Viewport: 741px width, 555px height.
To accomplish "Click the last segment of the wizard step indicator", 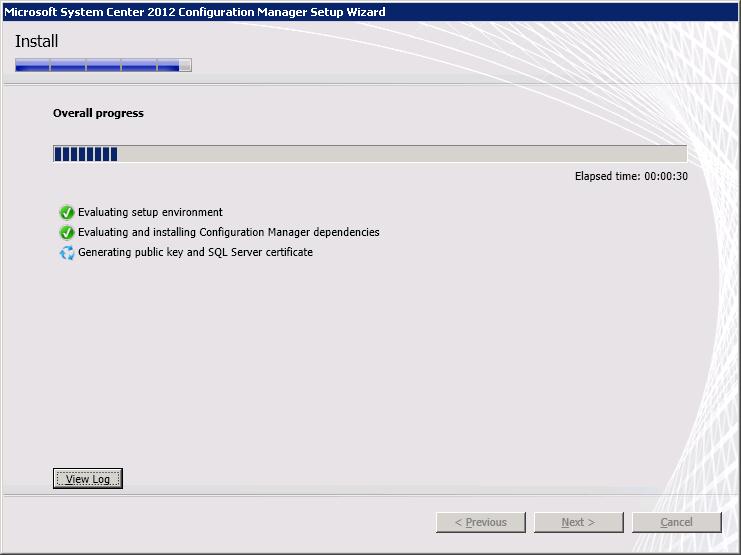I will pyautogui.click(x=174, y=66).
